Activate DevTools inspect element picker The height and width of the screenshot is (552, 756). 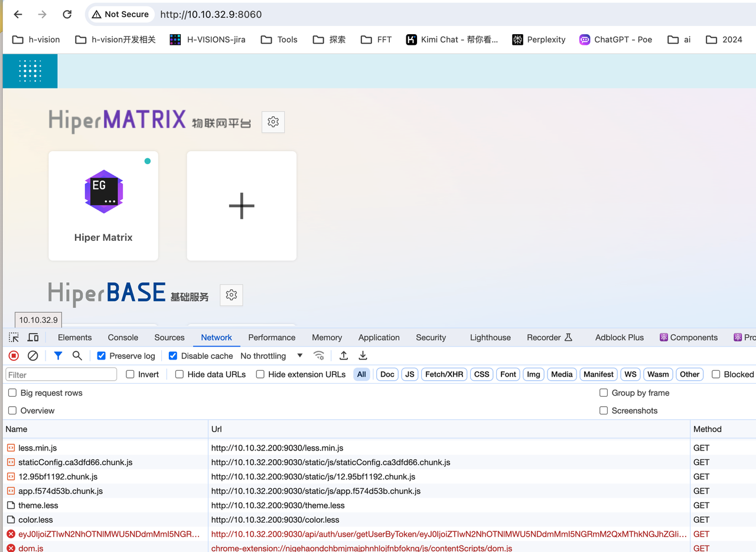(x=14, y=337)
